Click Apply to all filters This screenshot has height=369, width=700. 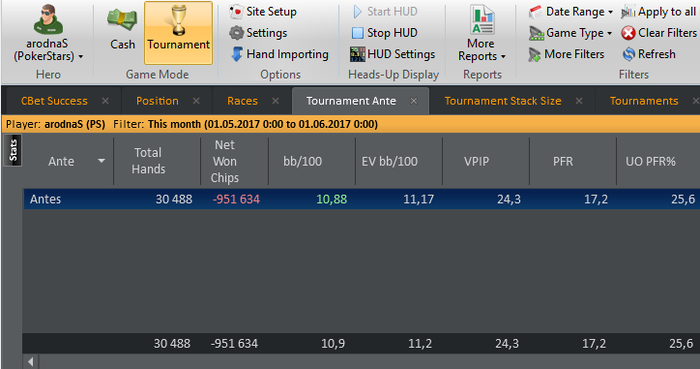click(x=659, y=12)
